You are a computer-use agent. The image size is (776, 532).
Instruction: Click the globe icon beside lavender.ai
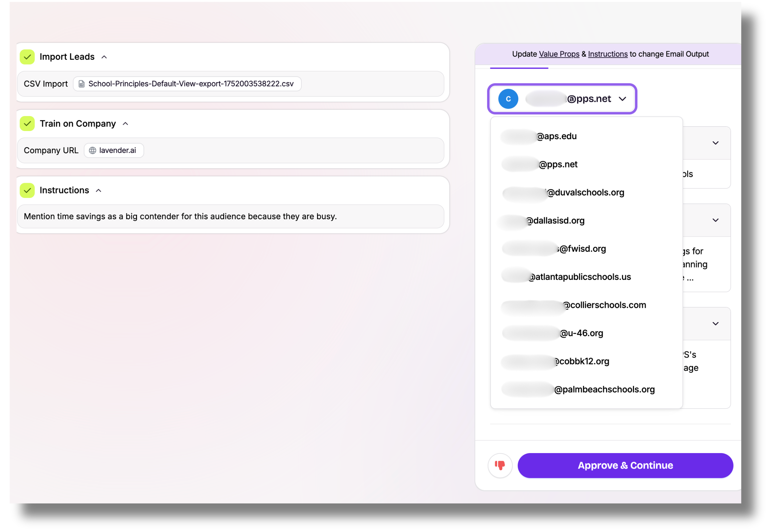(93, 151)
